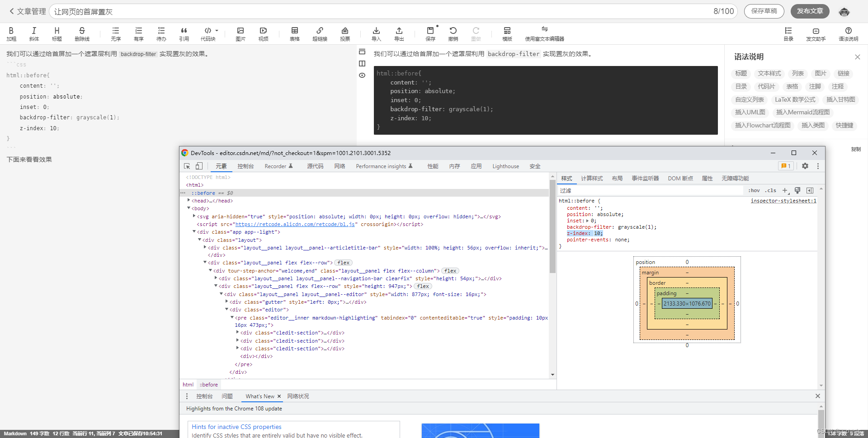Image resolution: width=868 pixels, height=438 pixels.
Task: Open the Performance insights tab
Action: point(384,166)
